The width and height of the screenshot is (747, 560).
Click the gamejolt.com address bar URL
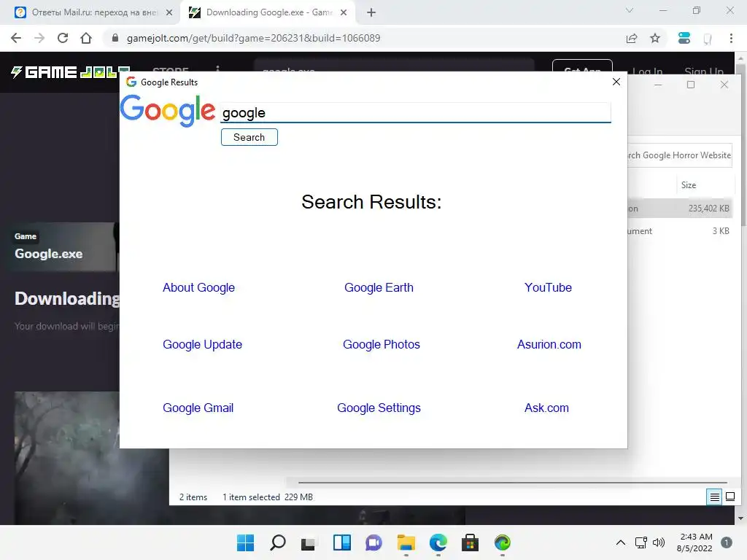pyautogui.click(x=253, y=38)
